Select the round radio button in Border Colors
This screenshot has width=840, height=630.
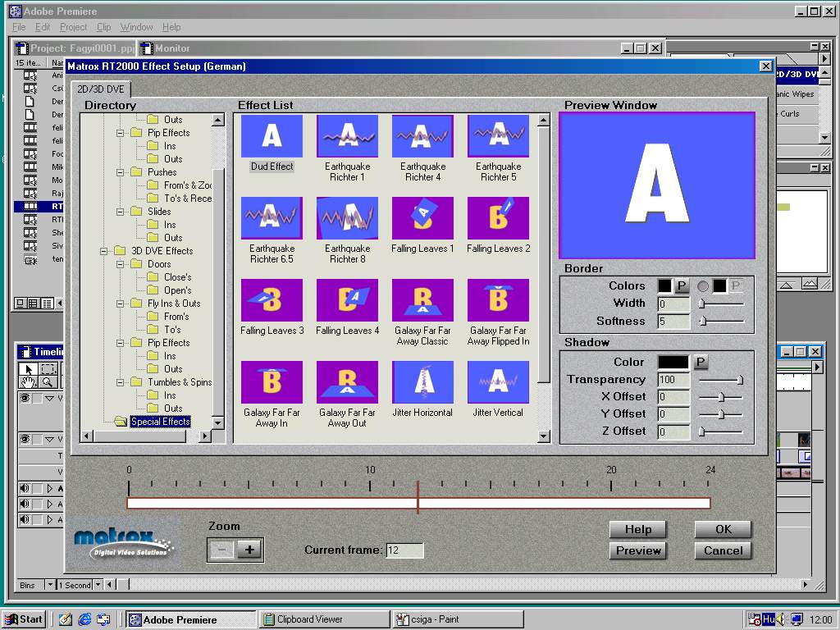[x=702, y=286]
